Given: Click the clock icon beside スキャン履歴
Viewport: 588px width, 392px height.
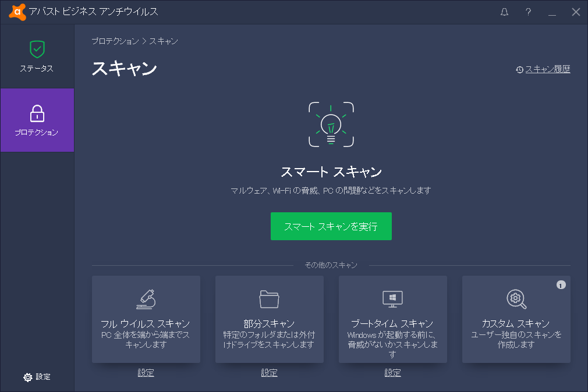Looking at the screenshot, I should tap(519, 70).
